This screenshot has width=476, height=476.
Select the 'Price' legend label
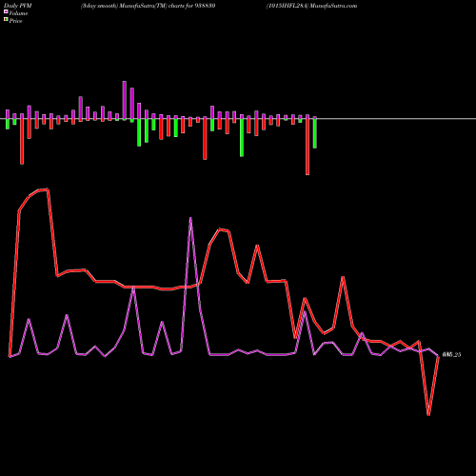[x=15, y=21]
